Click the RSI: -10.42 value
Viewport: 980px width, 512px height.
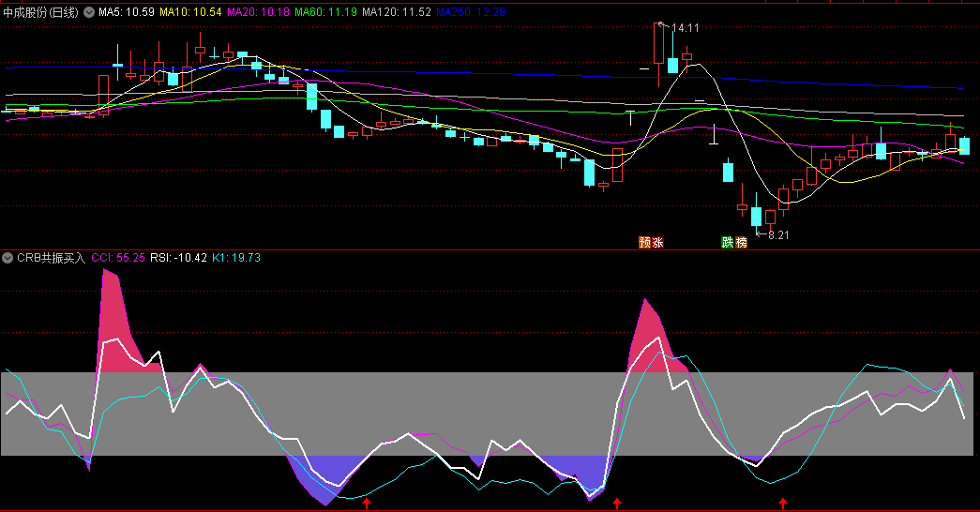coord(178,258)
